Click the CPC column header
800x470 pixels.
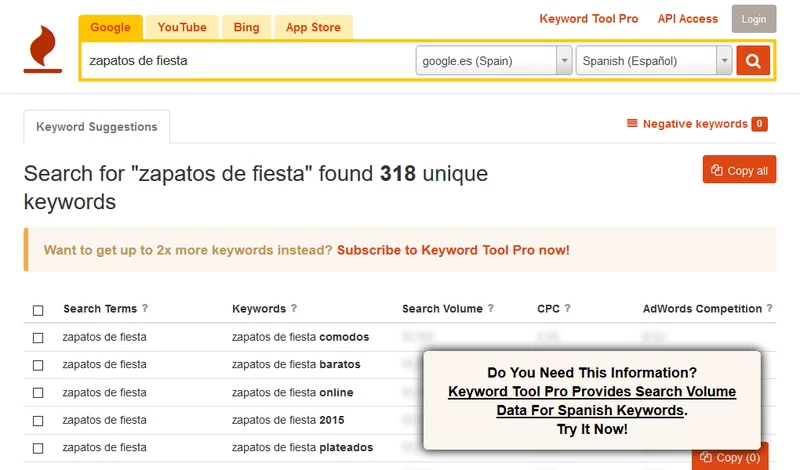point(548,309)
